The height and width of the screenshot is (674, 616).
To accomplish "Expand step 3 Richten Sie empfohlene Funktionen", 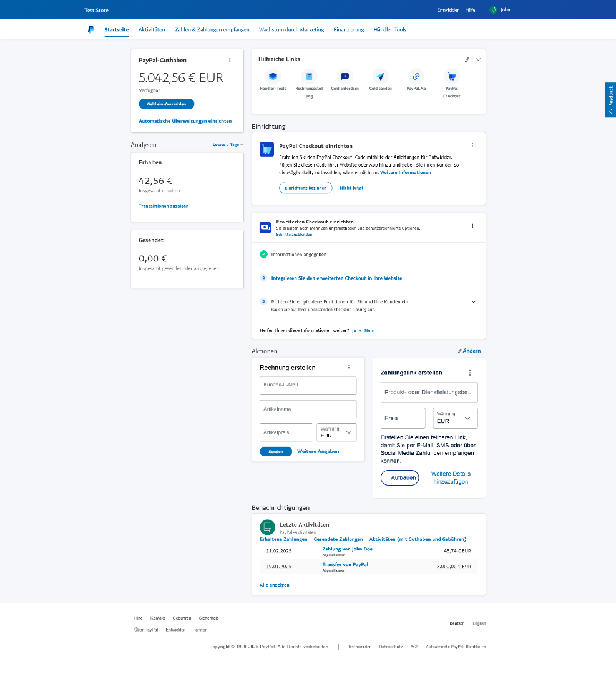I will [x=474, y=302].
